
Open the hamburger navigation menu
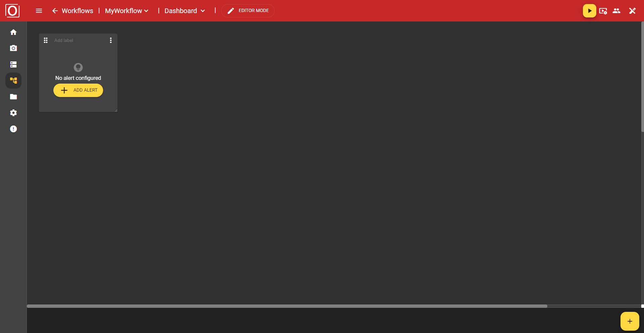click(39, 10)
